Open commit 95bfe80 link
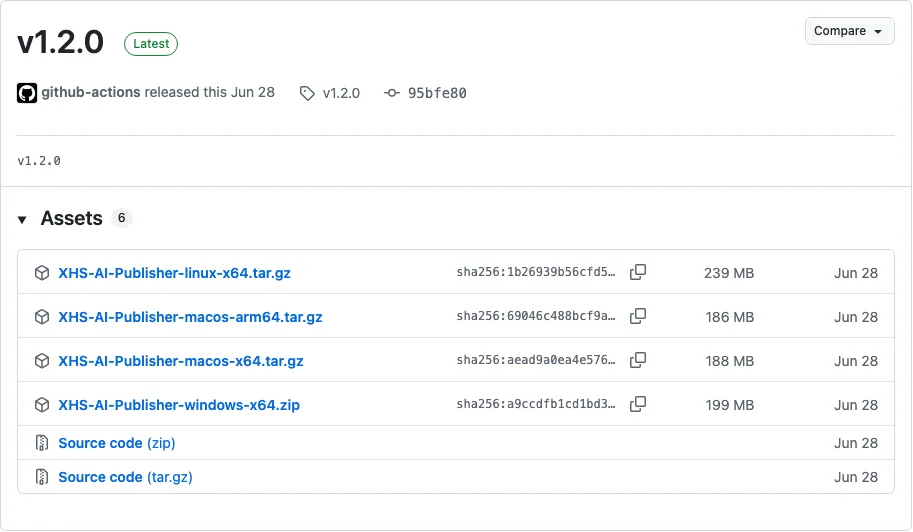Viewport: 913px width, 532px height. tap(437, 93)
